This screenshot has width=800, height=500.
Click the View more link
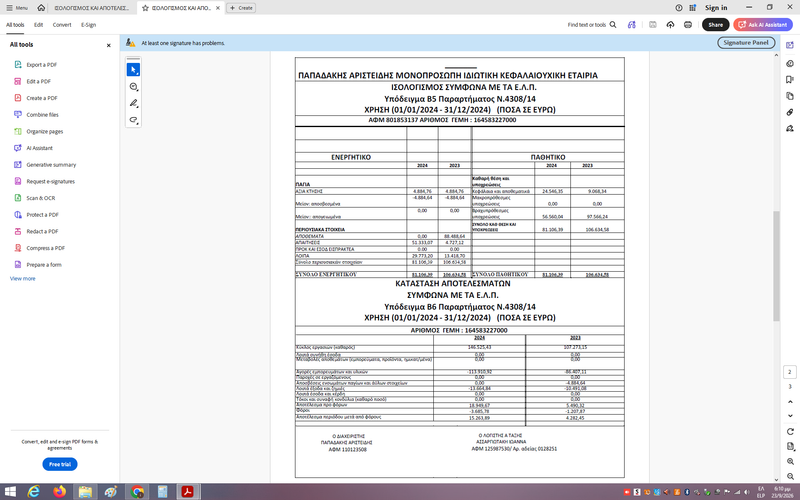tap(22, 279)
